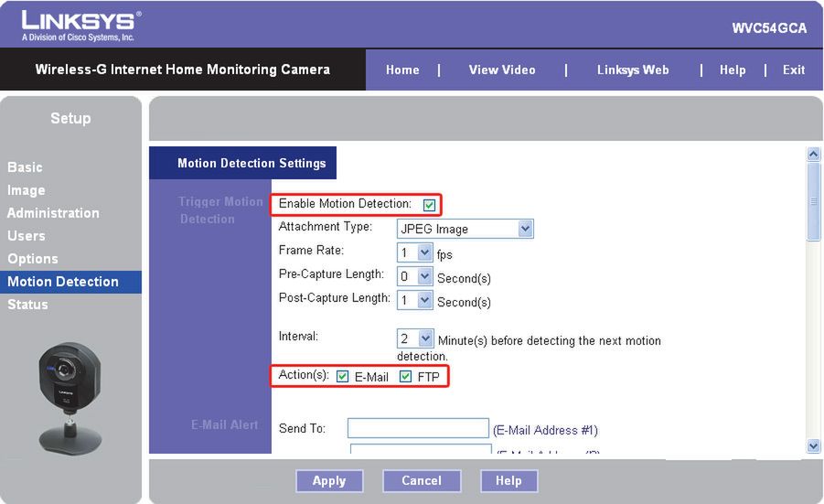Click scrollbar down arrow

[814, 446]
